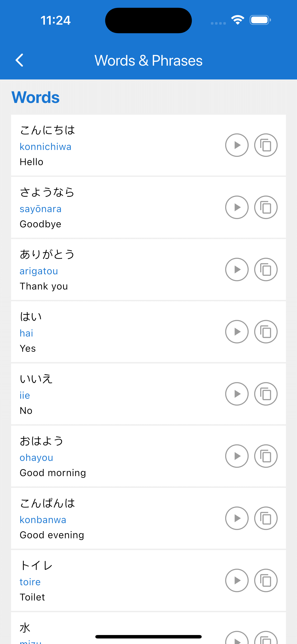Play audio for arigatou

pos(237,269)
